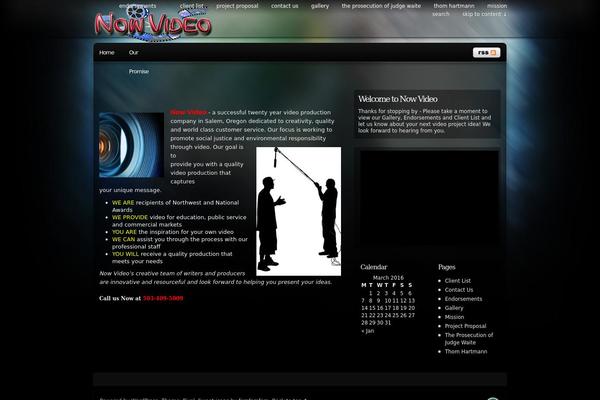Click the Calendar widget heading
The height and width of the screenshot is (400, 600).
[x=373, y=267]
